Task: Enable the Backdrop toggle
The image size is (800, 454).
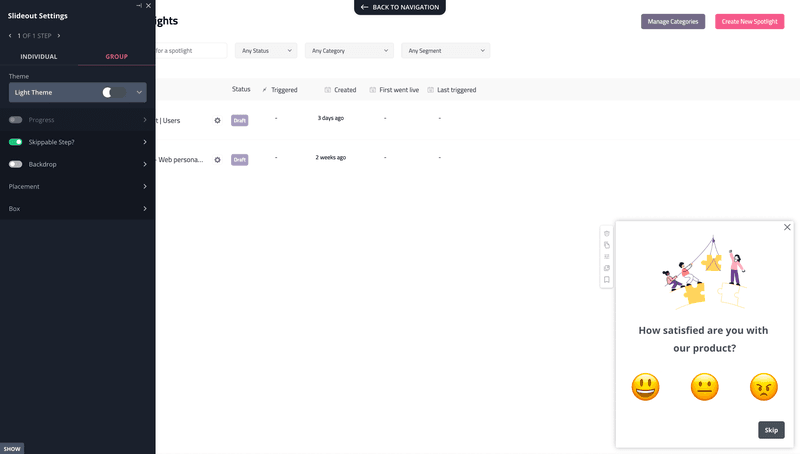Action: 16,164
